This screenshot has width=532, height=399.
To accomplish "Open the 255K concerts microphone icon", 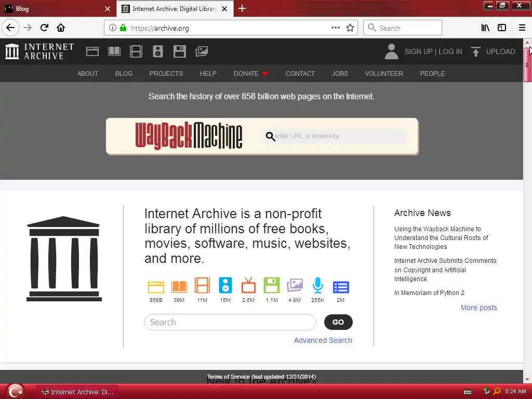I will (x=318, y=285).
